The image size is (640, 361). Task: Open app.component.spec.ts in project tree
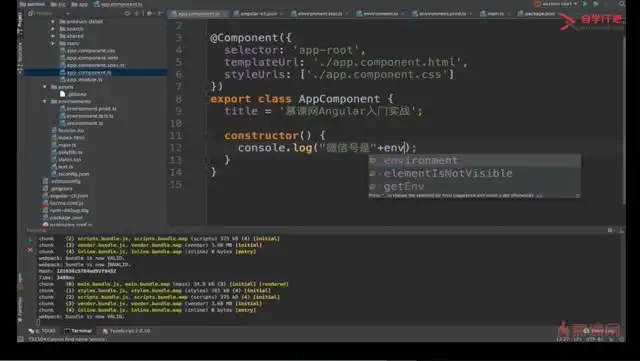click(x=92, y=65)
